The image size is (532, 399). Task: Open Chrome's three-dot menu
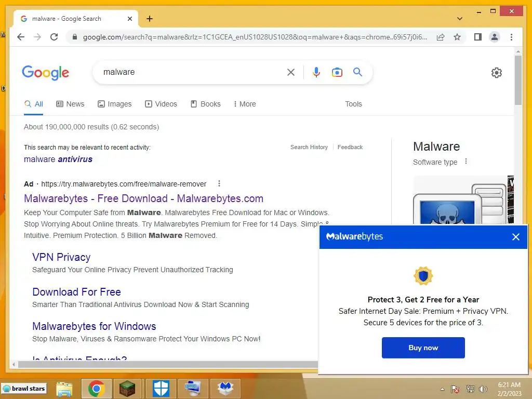pos(511,37)
